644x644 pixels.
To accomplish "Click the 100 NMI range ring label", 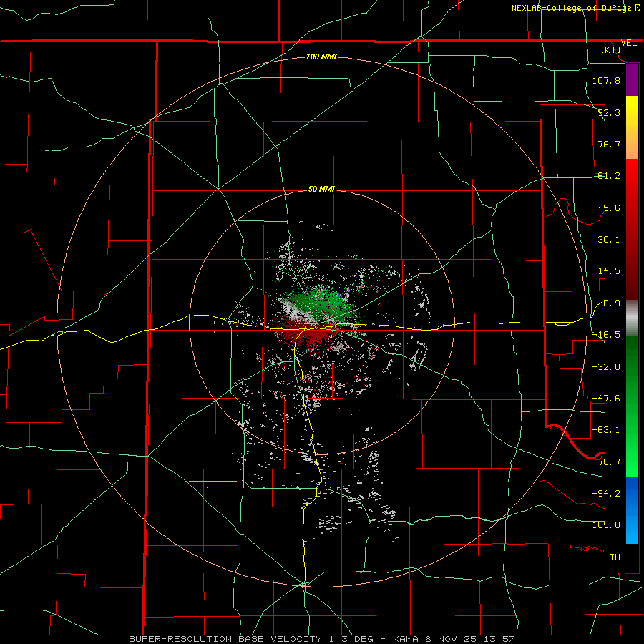I will (x=321, y=57).
